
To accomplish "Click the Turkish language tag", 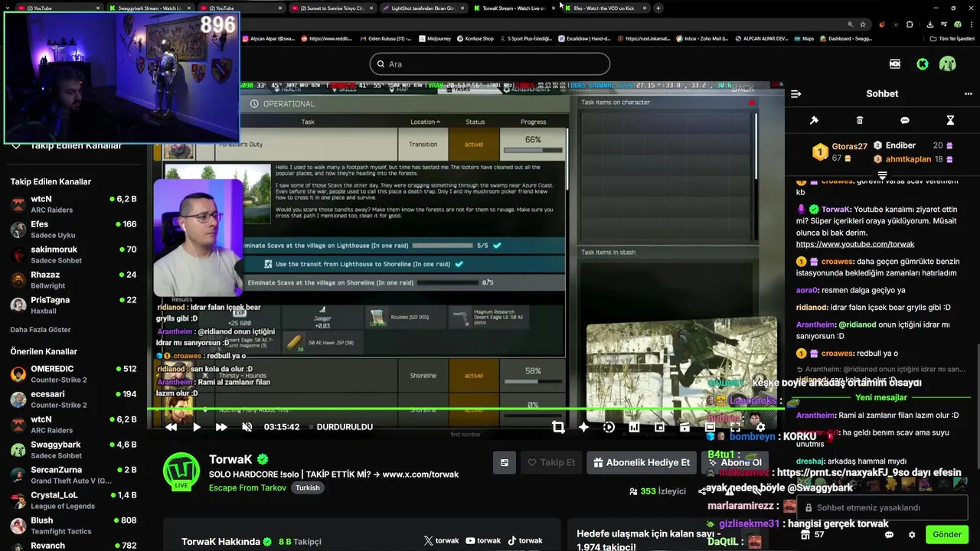I will pyautogui.click(x=308, y=487).
